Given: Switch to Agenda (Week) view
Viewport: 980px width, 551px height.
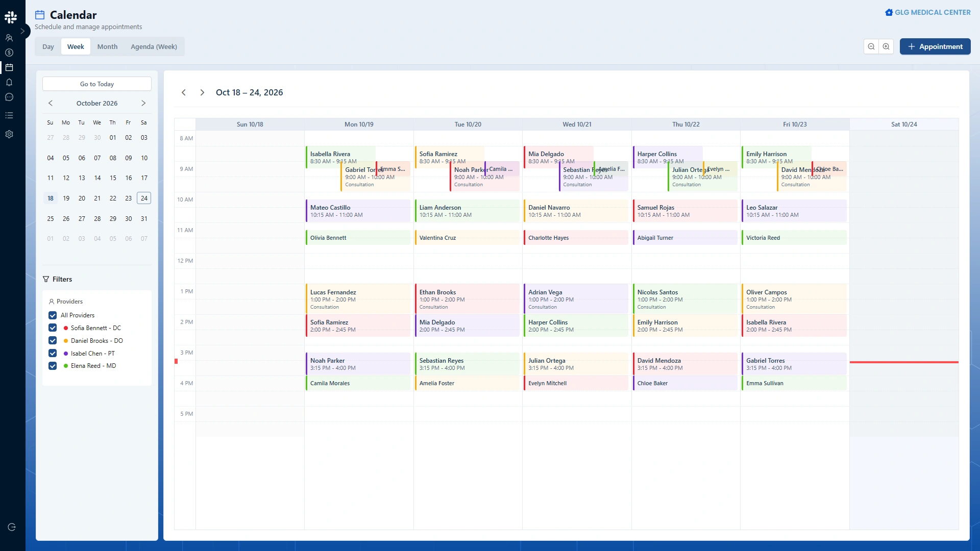Looking at the screenshot, I should point(154,46).
